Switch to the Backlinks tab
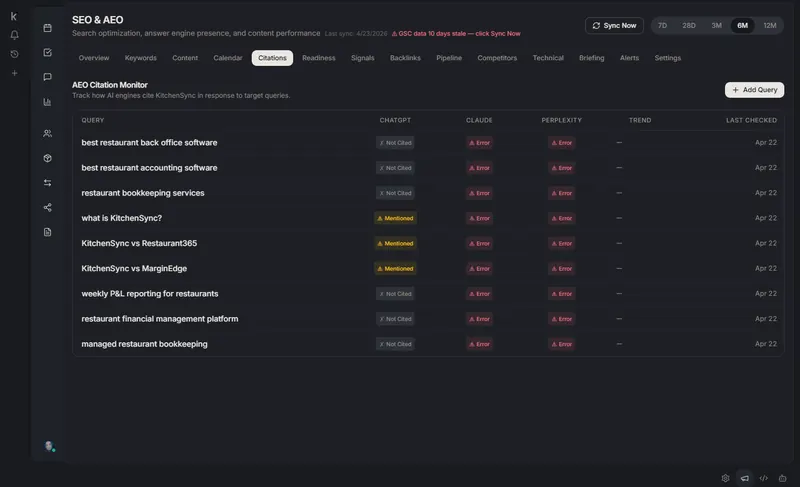 [405, 58]
